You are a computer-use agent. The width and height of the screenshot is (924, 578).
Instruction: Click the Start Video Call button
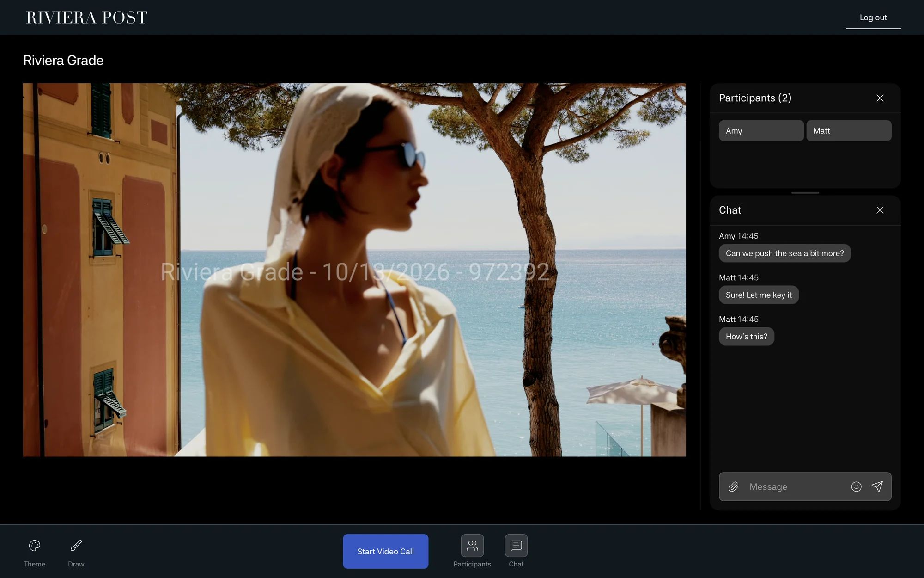click(x=385, y=551)
